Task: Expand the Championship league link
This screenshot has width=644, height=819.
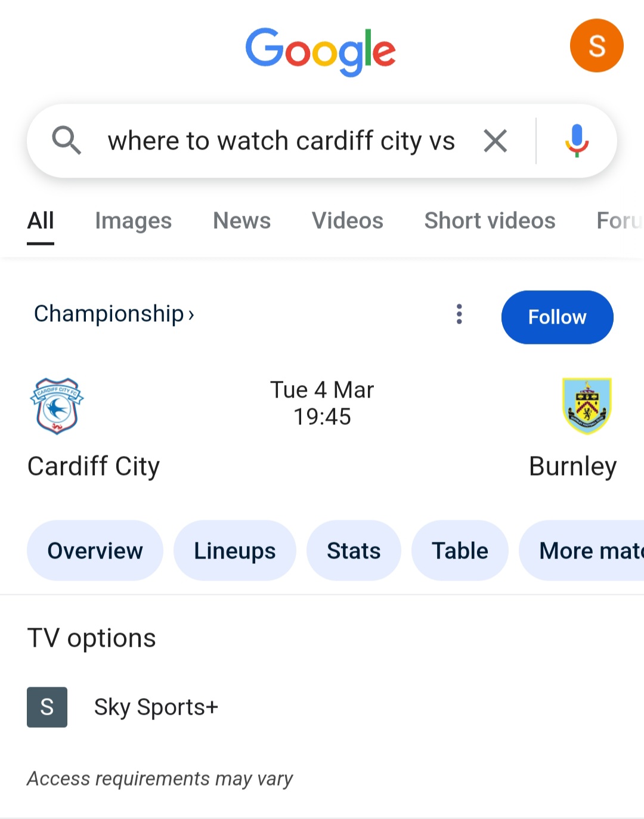Action: click(x=114, y=314)
